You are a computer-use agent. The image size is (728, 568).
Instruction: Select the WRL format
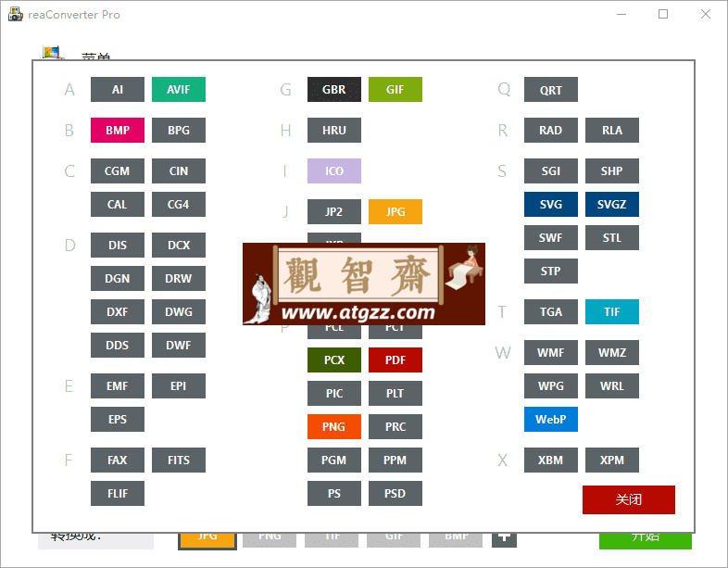click(612, 386)
